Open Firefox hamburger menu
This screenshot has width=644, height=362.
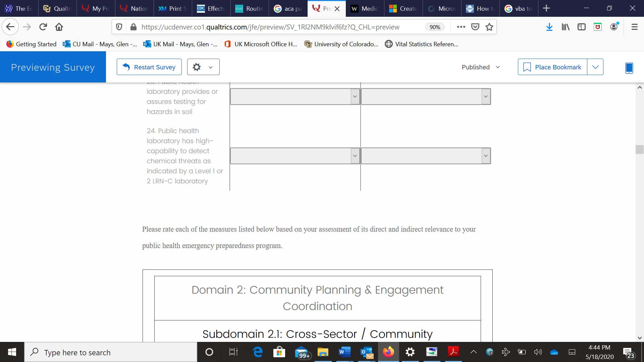point(634,27)
